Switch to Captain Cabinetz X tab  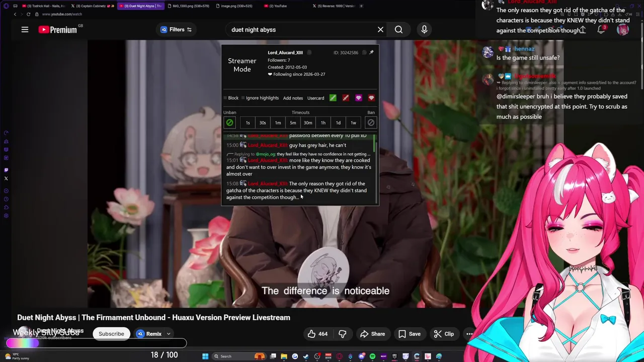(93, 6)
